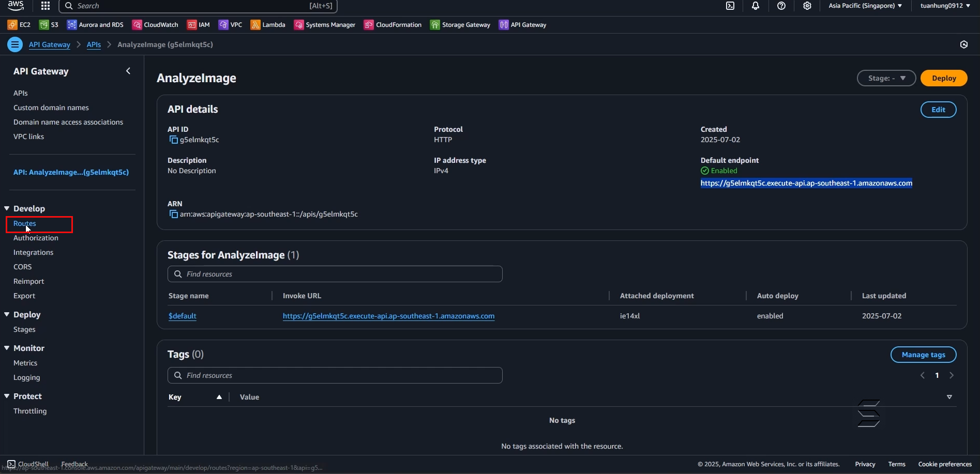Open Logging in sidebar
The image size is (980, 474).
(26, 377)
